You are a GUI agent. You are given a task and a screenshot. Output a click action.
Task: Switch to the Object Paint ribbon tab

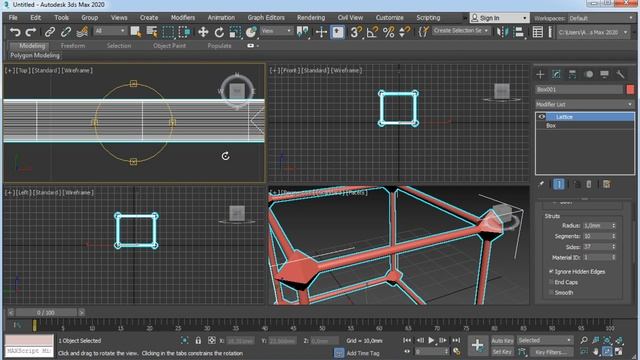point(169,46)
